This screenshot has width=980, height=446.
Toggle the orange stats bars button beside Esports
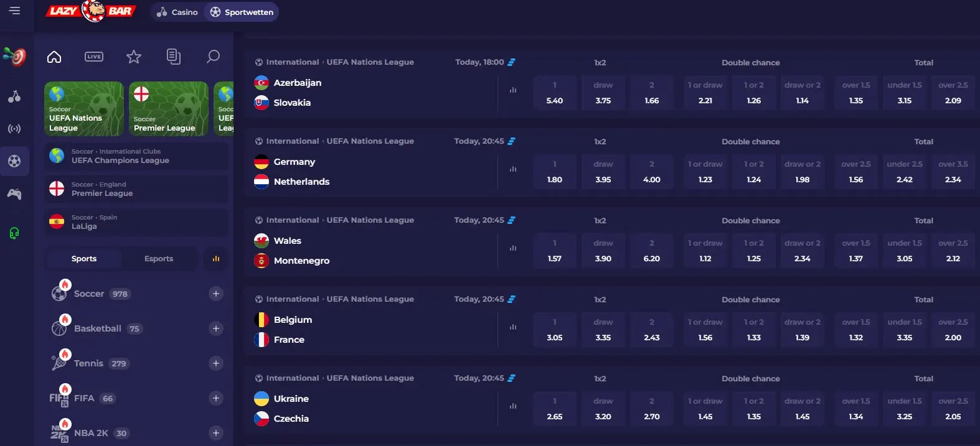point(216,259)
